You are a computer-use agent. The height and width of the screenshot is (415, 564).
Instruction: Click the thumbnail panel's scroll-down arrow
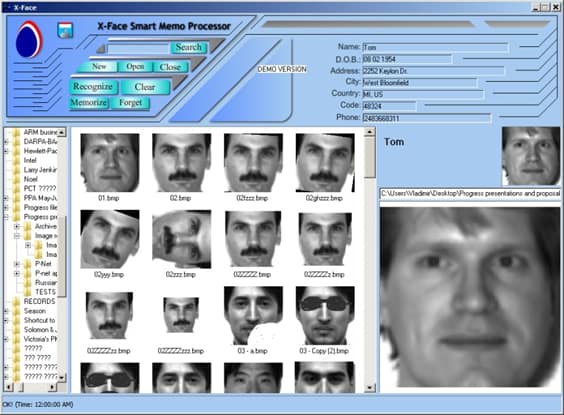pos(369,388)
